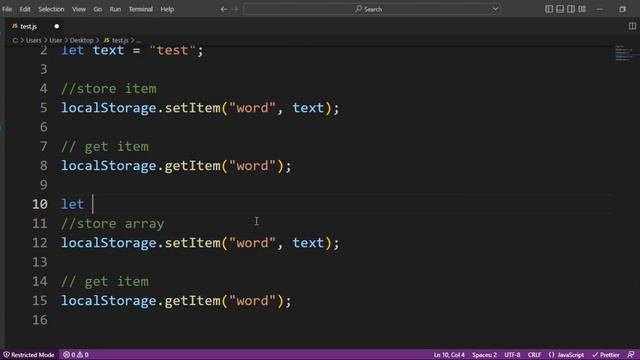Change indentation via Spaces: 2
Viewport: 640px width, 360px height.
pos(484,355)
